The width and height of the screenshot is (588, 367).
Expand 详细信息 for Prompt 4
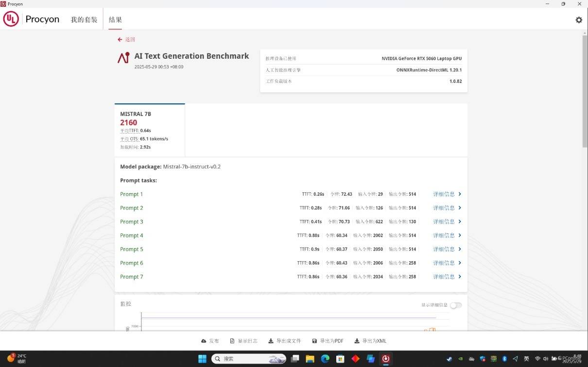click(447, 235)
